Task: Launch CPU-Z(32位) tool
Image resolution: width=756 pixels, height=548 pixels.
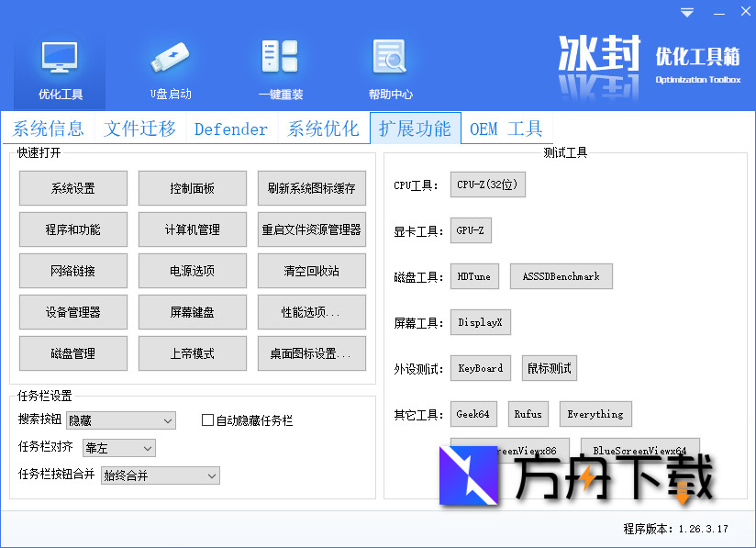Action: point(488,184)
